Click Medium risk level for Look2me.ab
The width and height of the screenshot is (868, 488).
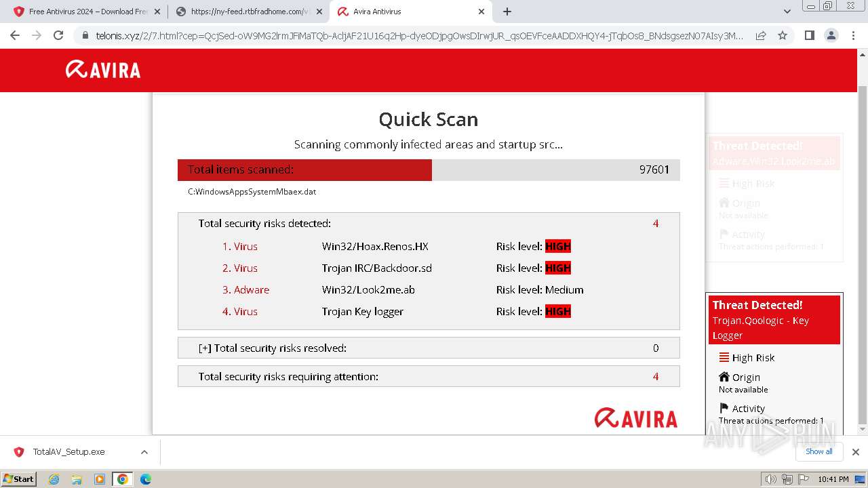coord(564,289)
